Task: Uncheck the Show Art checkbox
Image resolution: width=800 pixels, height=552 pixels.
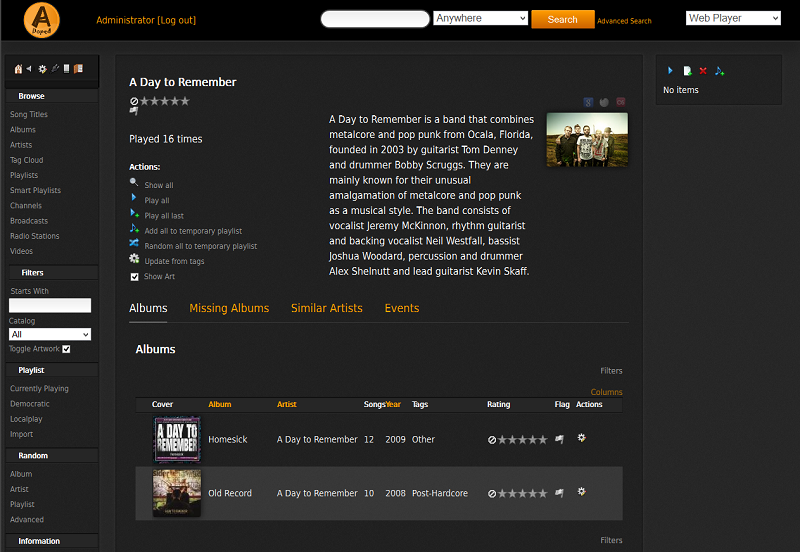Action: [x=135, y=277]
